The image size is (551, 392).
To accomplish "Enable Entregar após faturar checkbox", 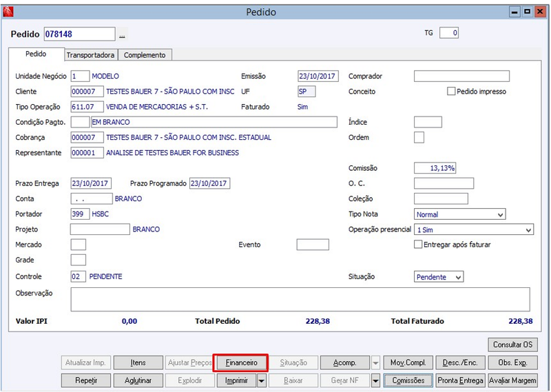I will (418, 245).
